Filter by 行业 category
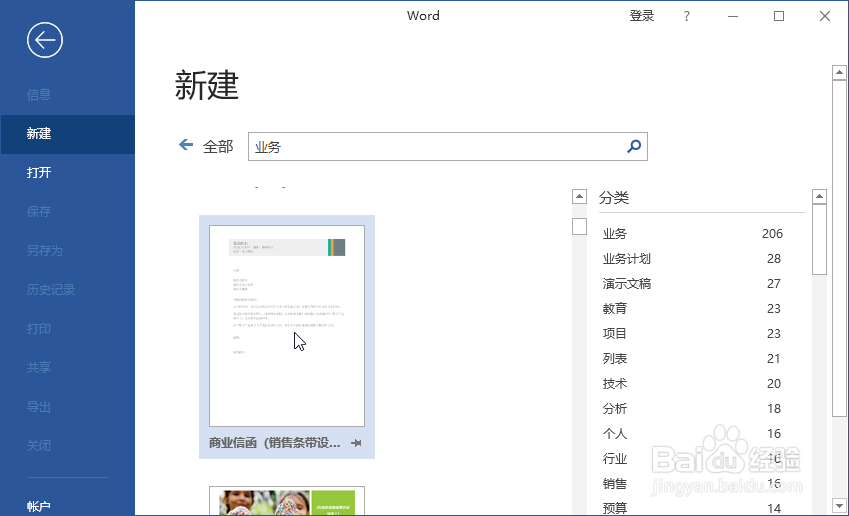 [693, 459]
